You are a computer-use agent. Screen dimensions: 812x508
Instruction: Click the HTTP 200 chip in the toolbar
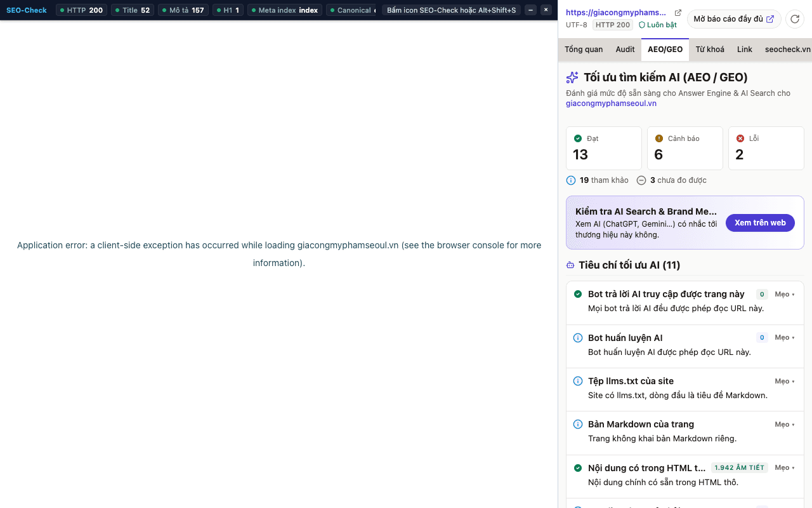(x=81, y=10)
